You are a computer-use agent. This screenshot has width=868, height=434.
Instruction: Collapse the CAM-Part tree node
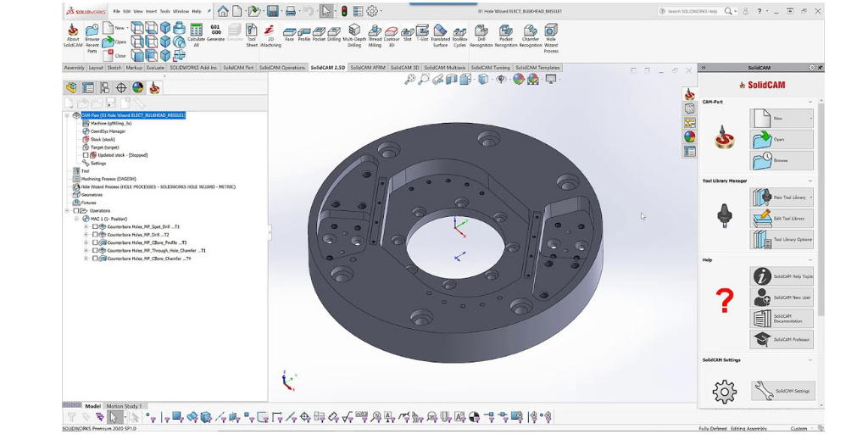click(67, 115)
